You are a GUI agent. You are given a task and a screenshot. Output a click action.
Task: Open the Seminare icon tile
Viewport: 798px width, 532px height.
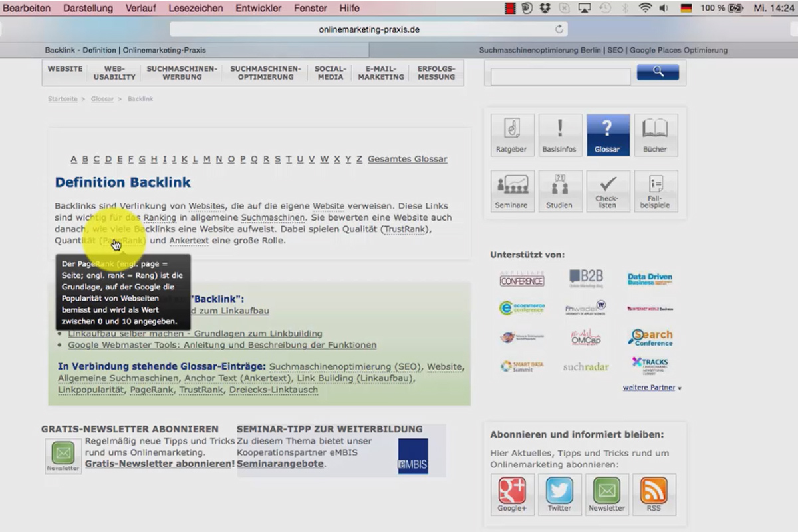point(511,192)
